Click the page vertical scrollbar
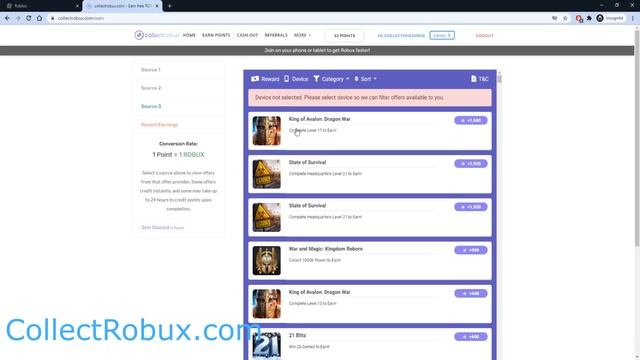Screen dimensions: 640x360 [x=637, y=139]
